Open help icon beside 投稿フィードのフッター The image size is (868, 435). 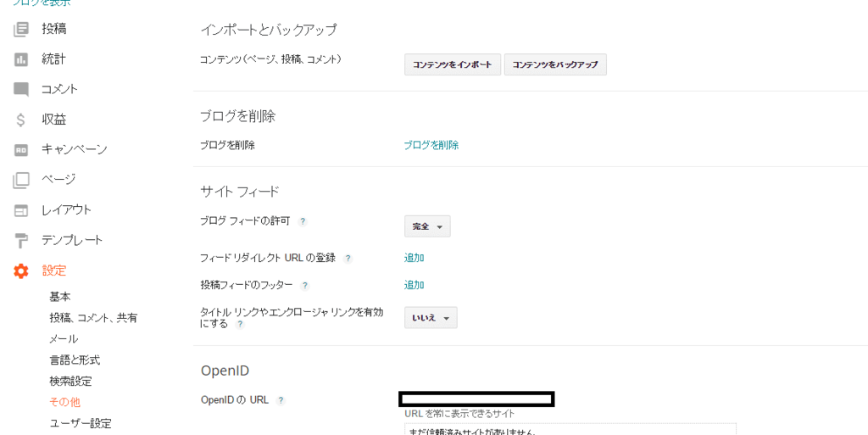tap(304, 286)
